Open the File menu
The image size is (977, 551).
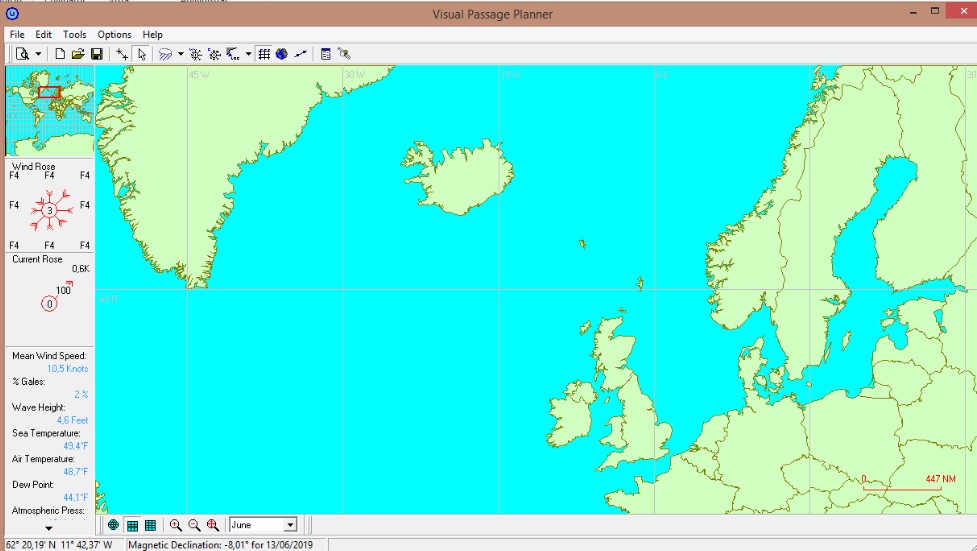click(17, 34)
